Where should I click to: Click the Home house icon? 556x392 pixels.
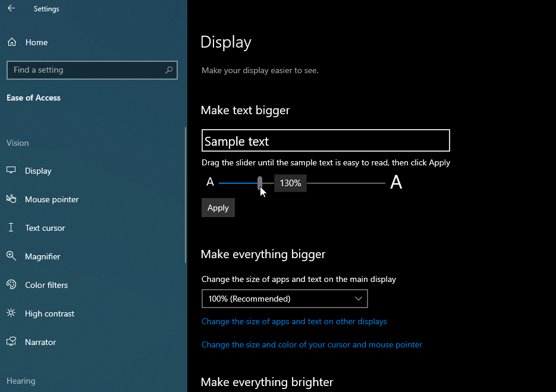click(x=11, y=42)
